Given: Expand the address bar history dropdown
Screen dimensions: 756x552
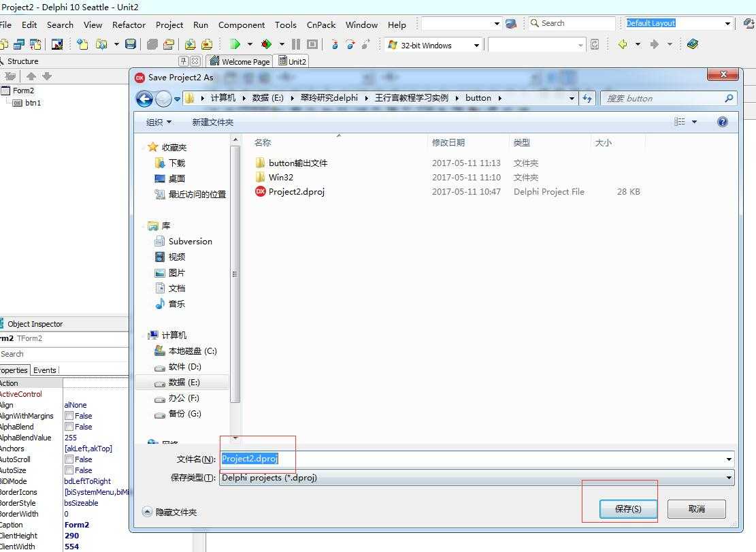Looking at the screenshot, I should point(572,98).
